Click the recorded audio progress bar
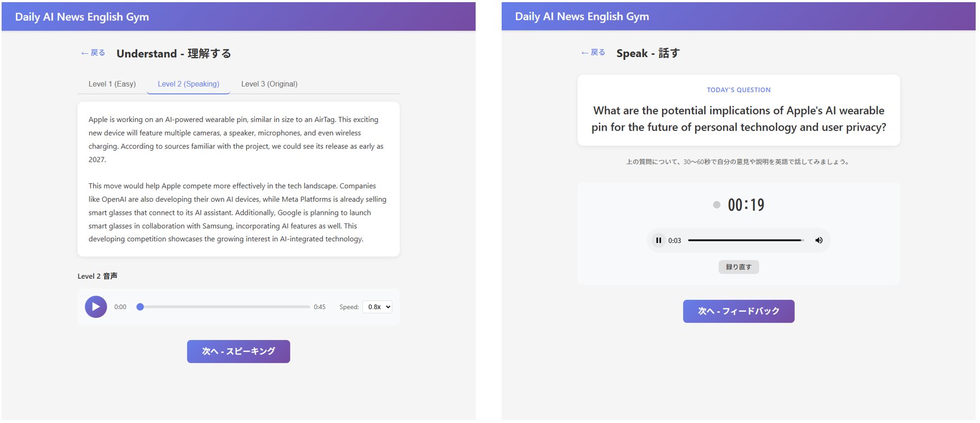The height and width of the screenshot is (423, 980). coord(745,240)
